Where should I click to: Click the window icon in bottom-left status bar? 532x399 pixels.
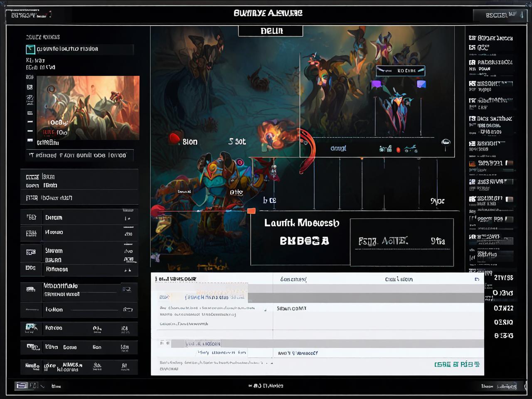(x=21, y=386)
